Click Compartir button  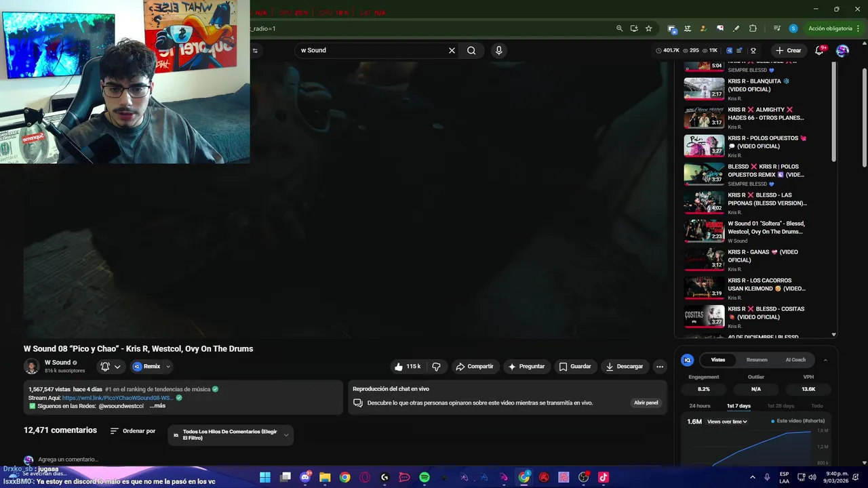[475, 367]
